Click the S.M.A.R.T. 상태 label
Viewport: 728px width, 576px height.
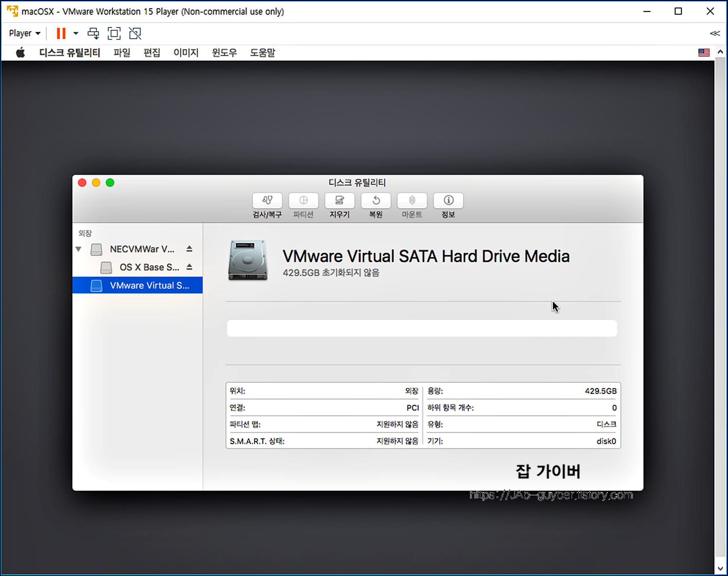click(x=257, y=441)
